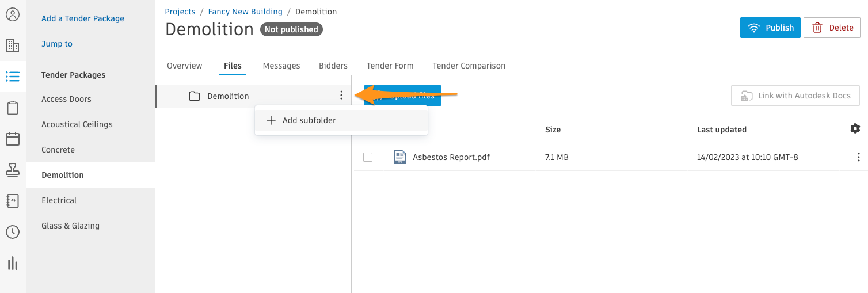This screenshot has width=868, height=293.
Task: Open the Demolition folder three-dot menu
Action: (x=341, y=96)
